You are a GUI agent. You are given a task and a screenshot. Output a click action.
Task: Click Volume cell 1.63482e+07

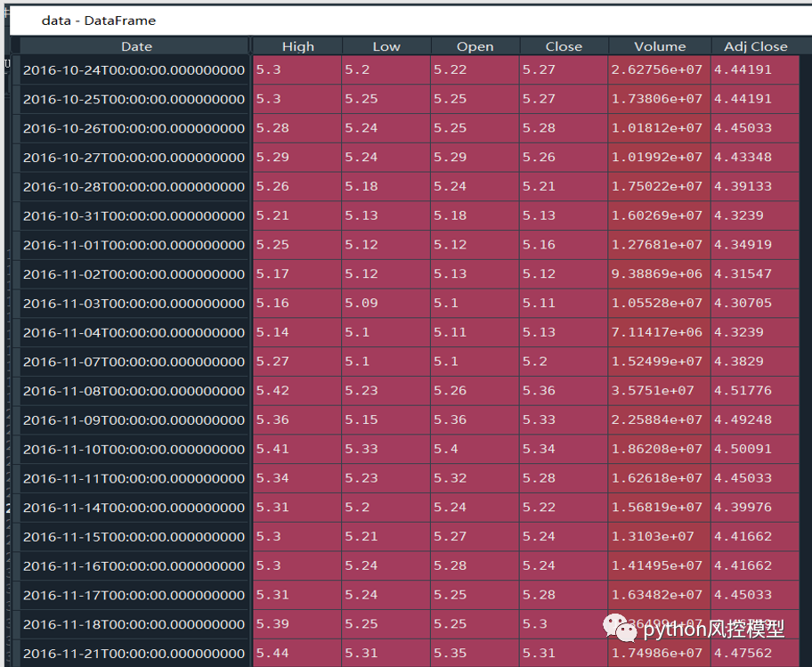pos(659,595)
